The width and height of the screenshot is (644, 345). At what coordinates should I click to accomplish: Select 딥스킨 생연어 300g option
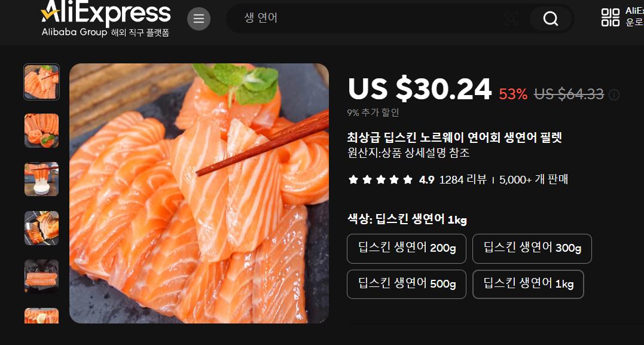point(532,249)
